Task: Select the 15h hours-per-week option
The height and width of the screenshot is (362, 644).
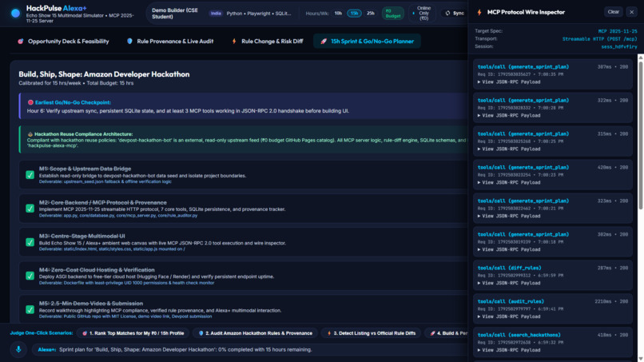Action: (354, 13)
